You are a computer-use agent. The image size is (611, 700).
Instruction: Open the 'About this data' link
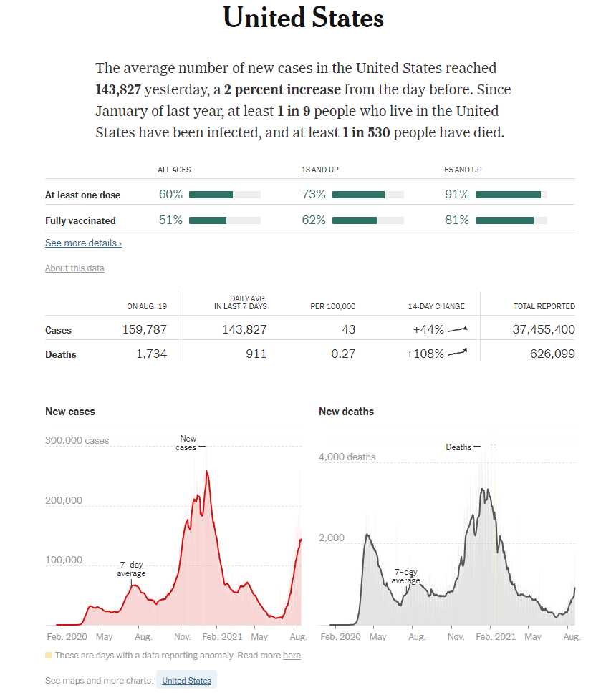[74, 268]
